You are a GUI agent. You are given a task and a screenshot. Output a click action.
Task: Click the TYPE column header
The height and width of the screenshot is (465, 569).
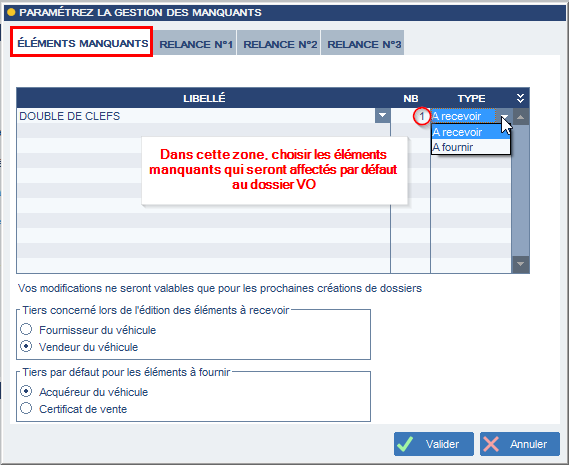click(x=471, y=98)
